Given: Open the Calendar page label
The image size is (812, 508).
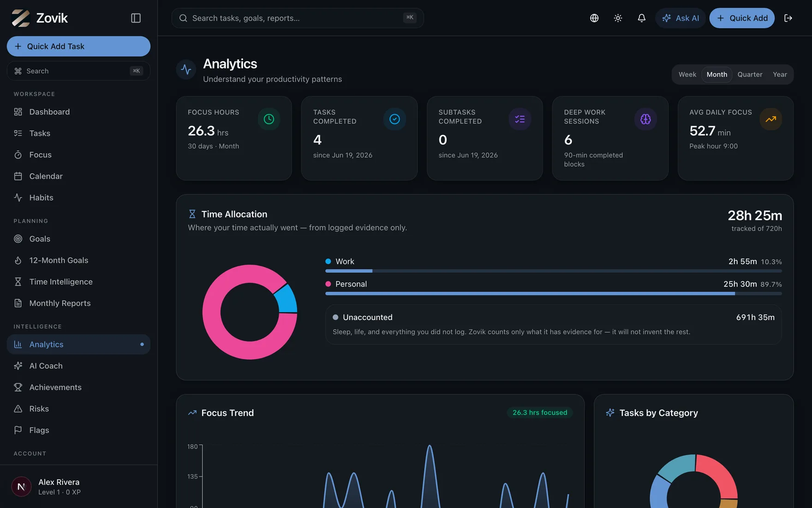Looking at the screenshot, I should (46, 176).
